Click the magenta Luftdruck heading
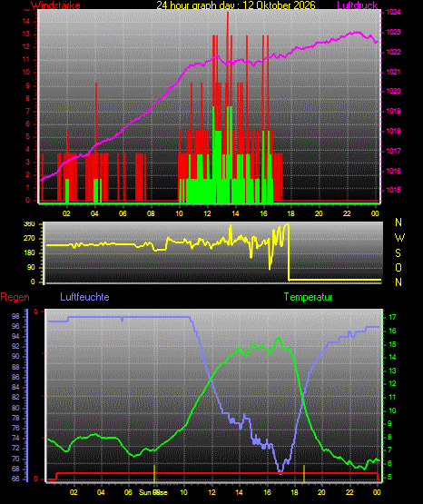The image size is (423, 504). pyautogui.click(x=357, y=5)
